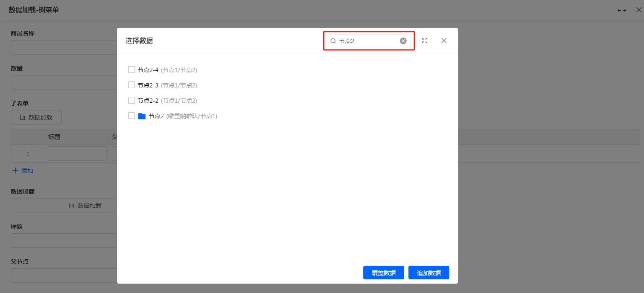Check the 节点2-3 checkbox
Screen dimensions: 644x293
pyautogui.click(x=132, y=85)
